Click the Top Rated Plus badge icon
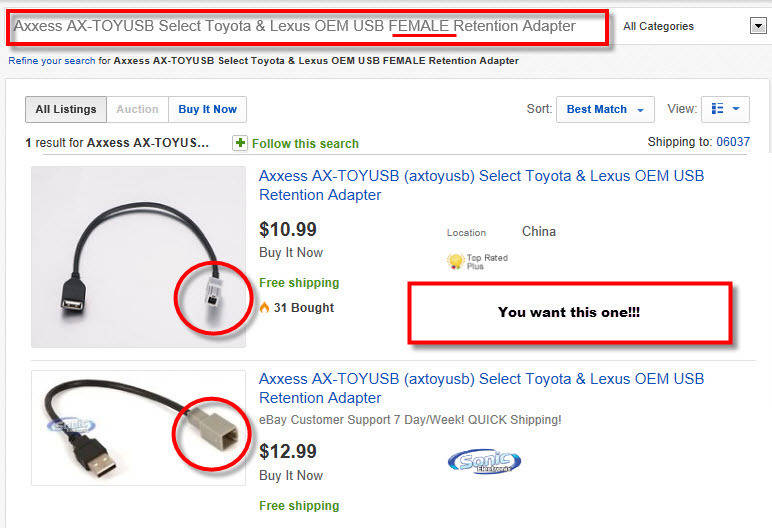This screenshot has height=528, width=772. pyautogui.click(x=455, y=261)
